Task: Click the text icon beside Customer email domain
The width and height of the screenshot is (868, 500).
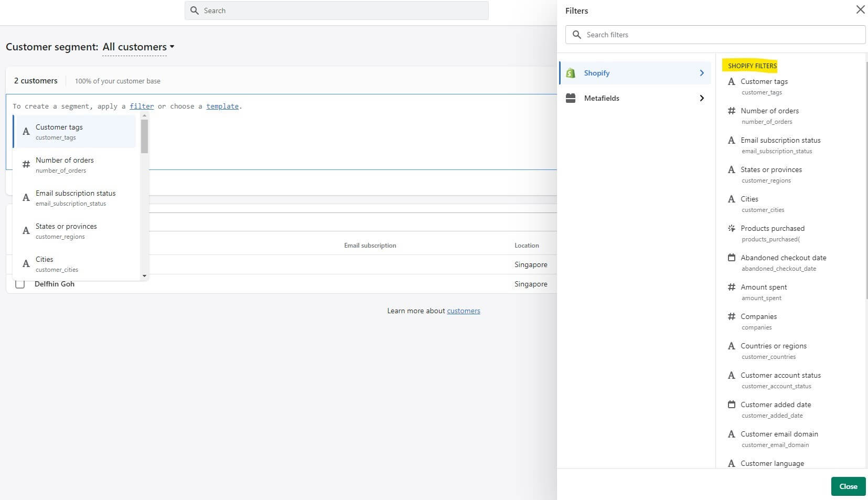Action: (732, 434)
